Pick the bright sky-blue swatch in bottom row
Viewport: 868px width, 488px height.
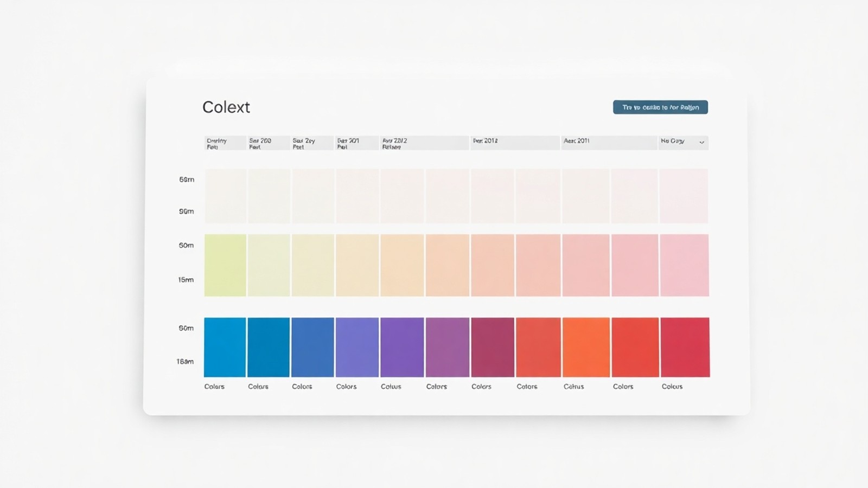(x=225, y=347)
